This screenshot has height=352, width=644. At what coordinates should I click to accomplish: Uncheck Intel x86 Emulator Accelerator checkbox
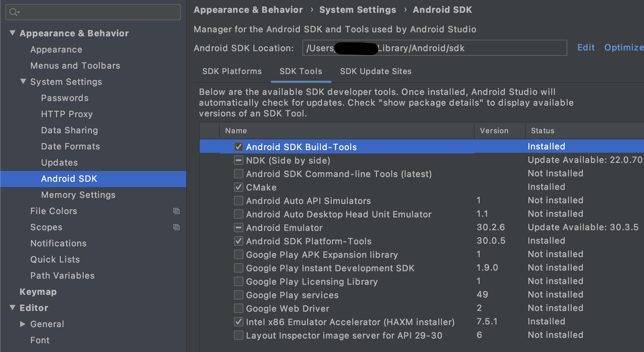239,322
